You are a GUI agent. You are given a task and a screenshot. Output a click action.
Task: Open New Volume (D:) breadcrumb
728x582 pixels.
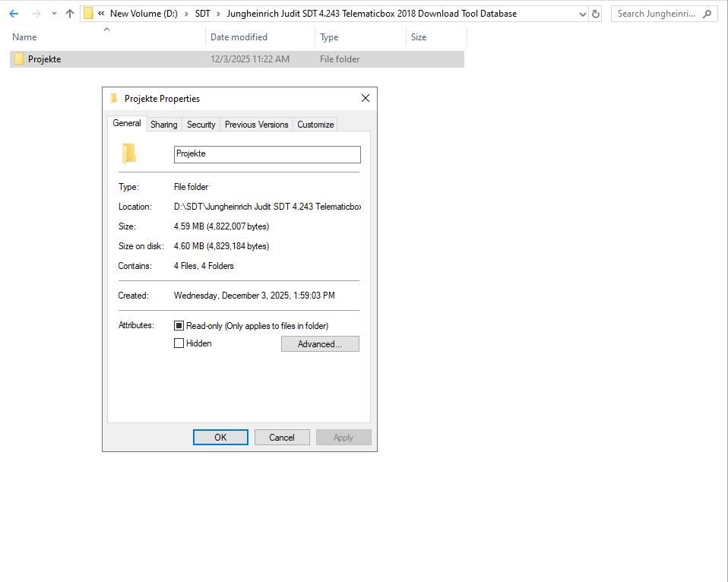tap(144, 14)
